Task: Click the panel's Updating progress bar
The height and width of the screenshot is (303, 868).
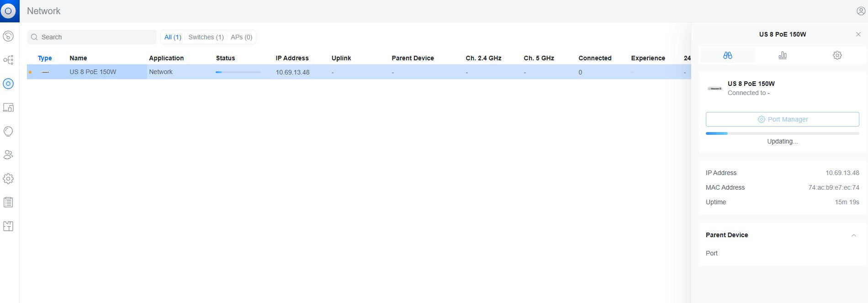Action: (783, 133)
